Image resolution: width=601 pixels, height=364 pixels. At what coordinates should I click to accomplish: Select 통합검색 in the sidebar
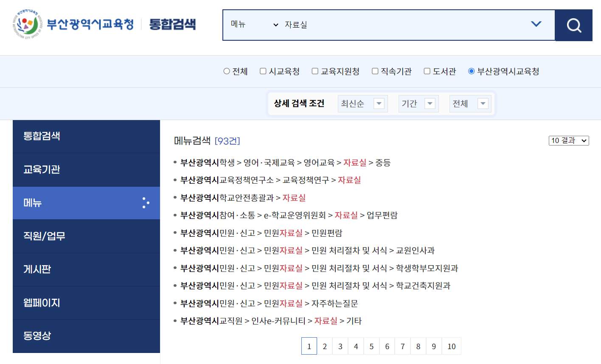point(86,136)
